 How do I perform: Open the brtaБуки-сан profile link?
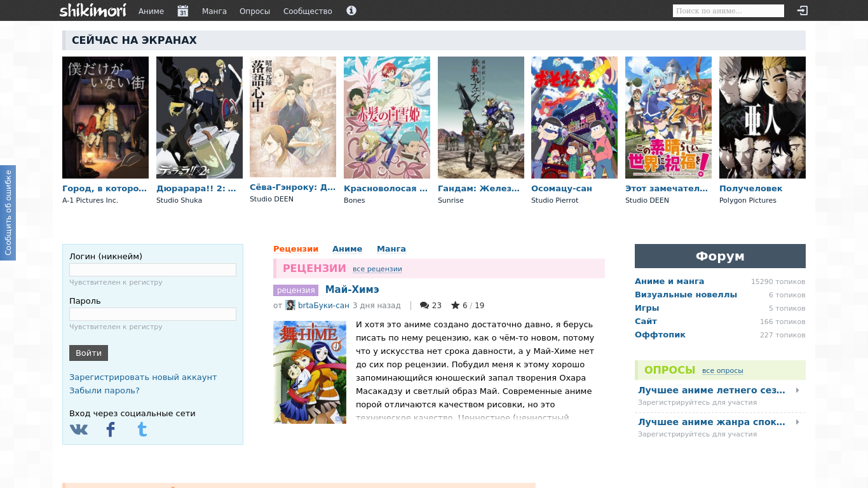point(323,306)
